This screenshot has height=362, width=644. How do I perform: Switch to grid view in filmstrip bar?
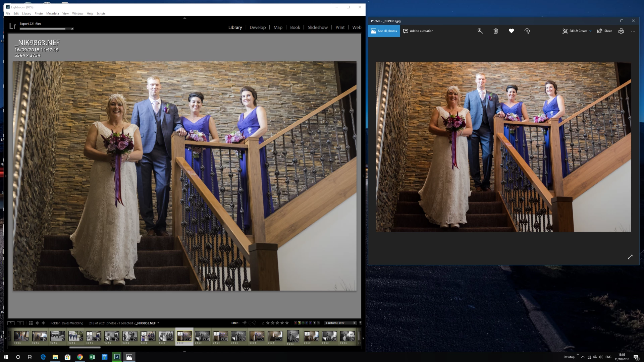click(31, 323)
